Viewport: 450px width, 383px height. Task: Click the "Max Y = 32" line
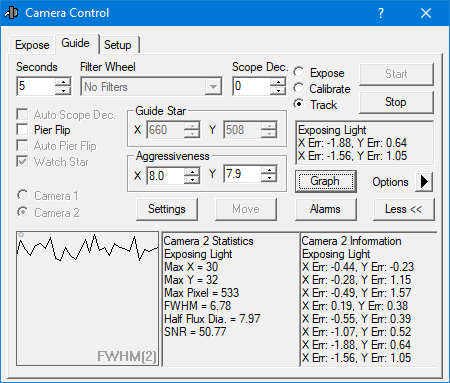pyautogui.click(x=191, y=280)
